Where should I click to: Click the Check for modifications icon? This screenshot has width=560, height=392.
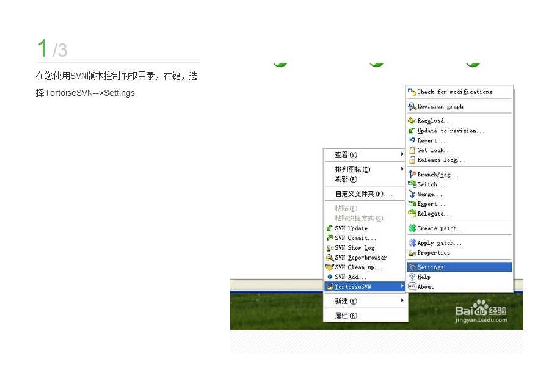point(412,92)
